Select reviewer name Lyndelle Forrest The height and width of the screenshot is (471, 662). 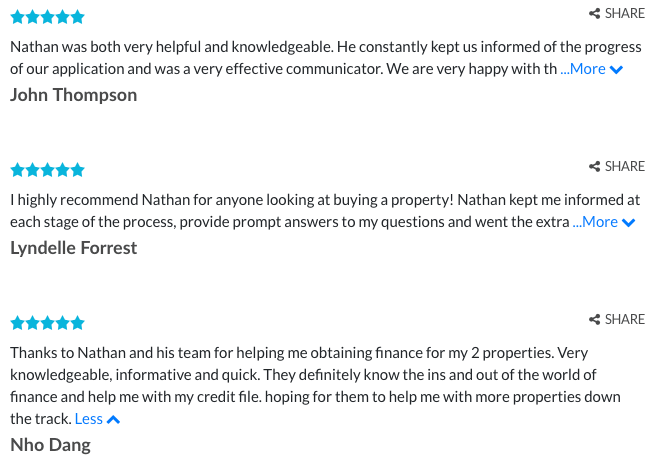tap(74, 248)
